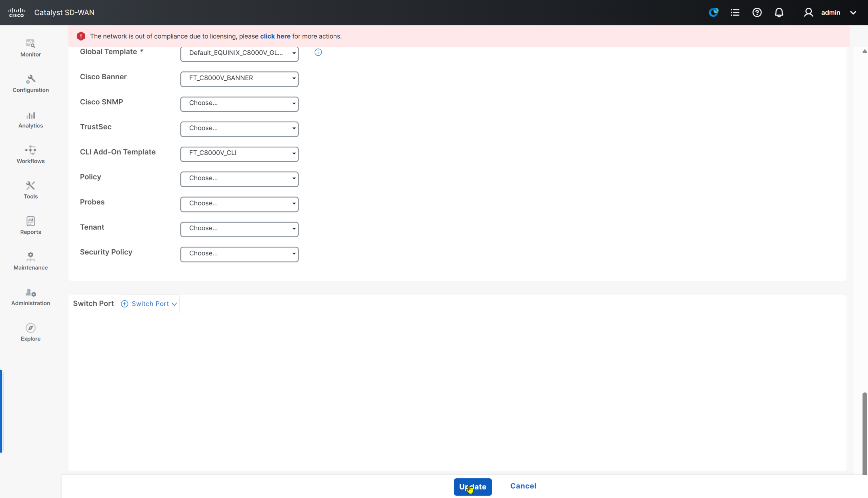The height and width of the screenshot is (498, 868).
Task: Click the Global Template info icon
Action: pyautogui.click(x=318, y=52)
